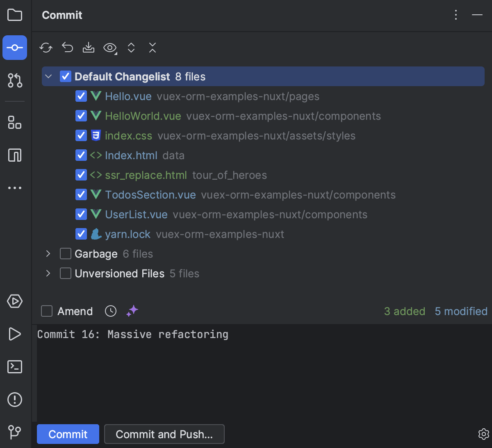492x448 pixels.
Task: Generate commit message with AI sparkle icon
Action: (x=132, y=311)
